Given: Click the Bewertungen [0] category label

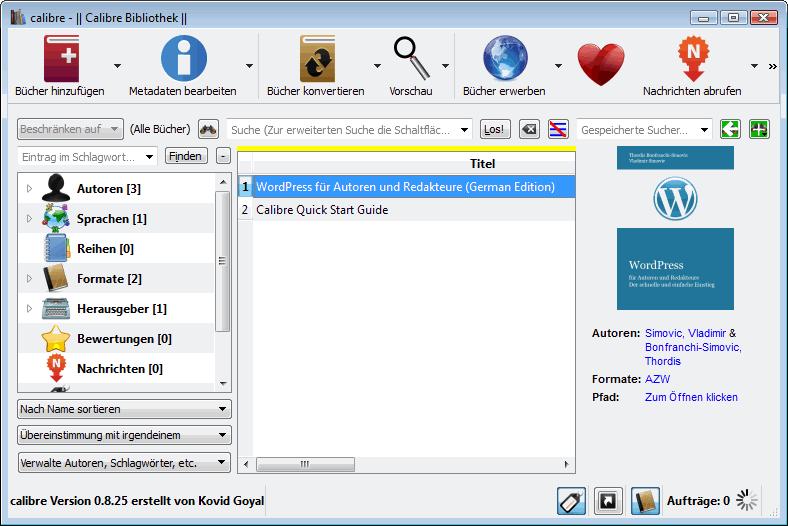Looking at the screenshot, I should pos(124,339).
